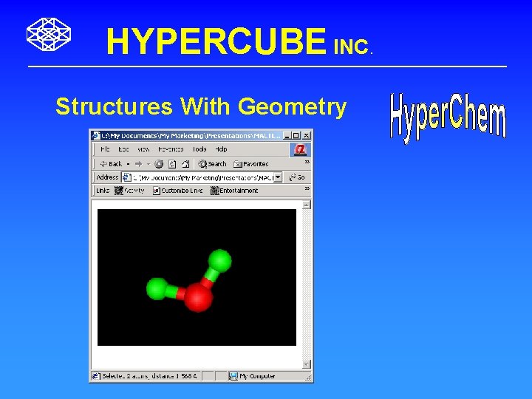Click the Back arrow button
This screenshot has width=532, height=399.
(x=111, y=164)
